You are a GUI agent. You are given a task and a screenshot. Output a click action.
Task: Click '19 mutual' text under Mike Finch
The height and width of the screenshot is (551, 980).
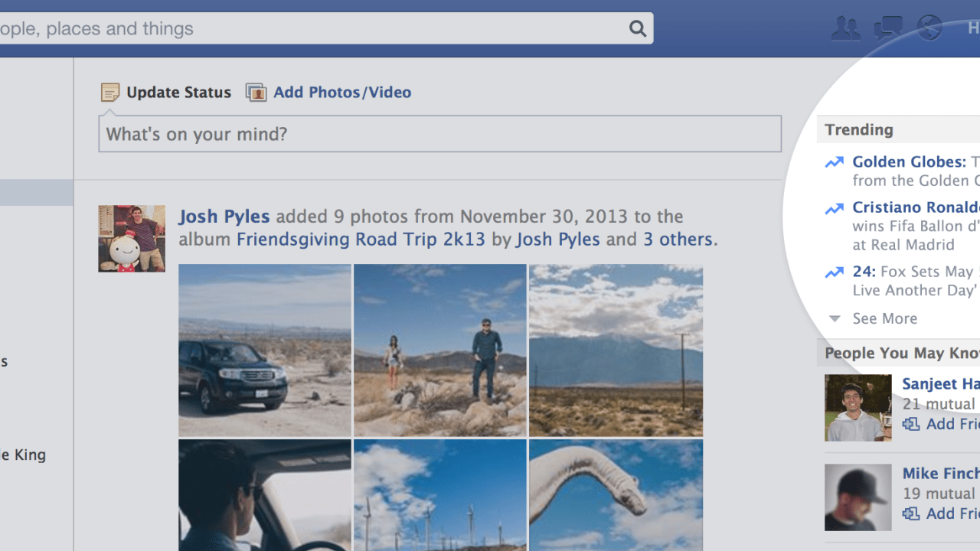(x=939, y=494)
